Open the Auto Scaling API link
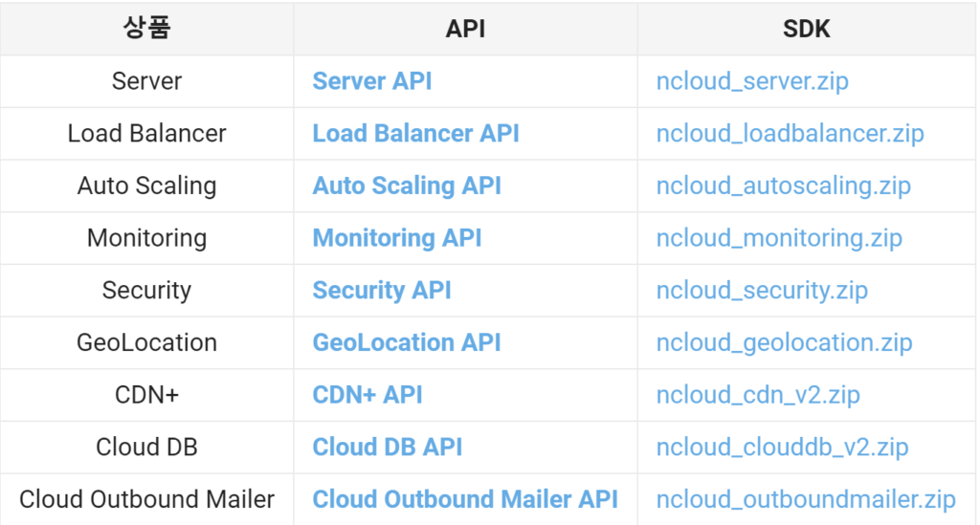 [x=407, y=186]
